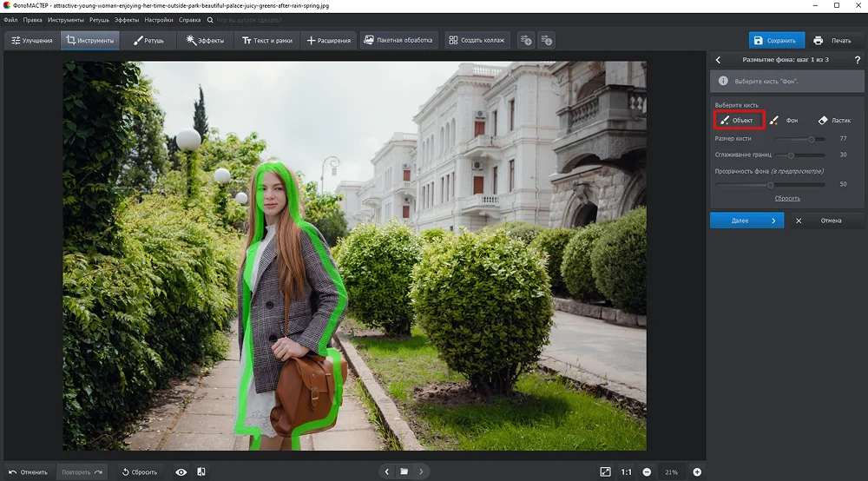The image size is (868, 481).
Task: Click the Сохранить button
Action: tap(776, 41)
